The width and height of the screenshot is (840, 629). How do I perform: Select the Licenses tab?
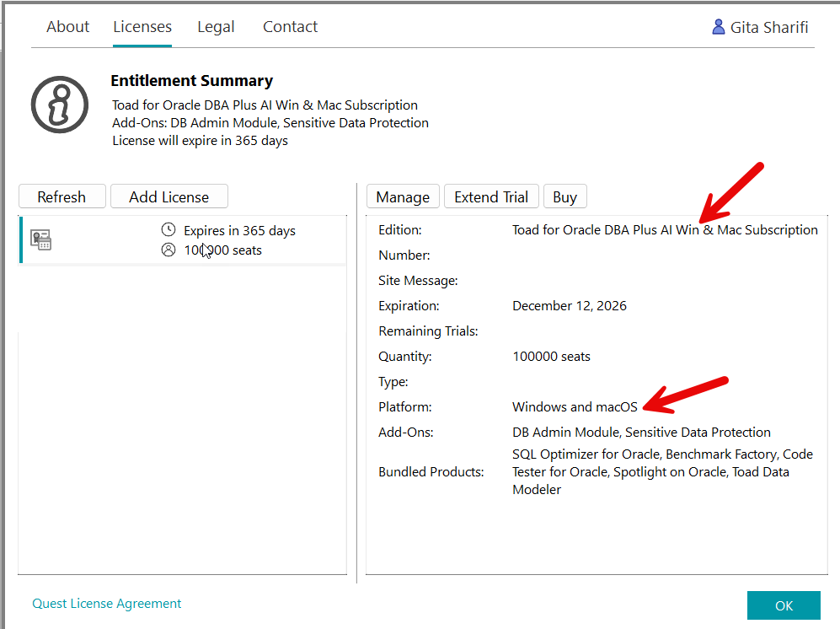[142, 27]
